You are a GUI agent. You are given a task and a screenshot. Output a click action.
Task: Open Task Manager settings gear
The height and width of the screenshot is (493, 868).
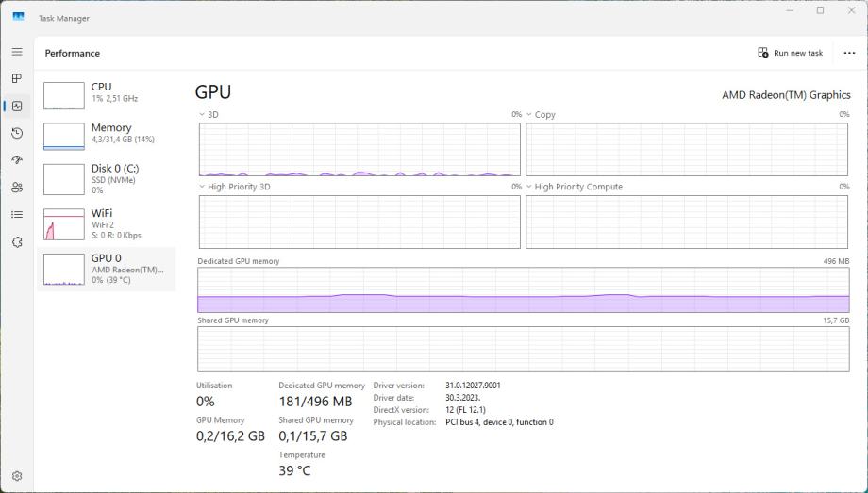[x=17, y=476]
